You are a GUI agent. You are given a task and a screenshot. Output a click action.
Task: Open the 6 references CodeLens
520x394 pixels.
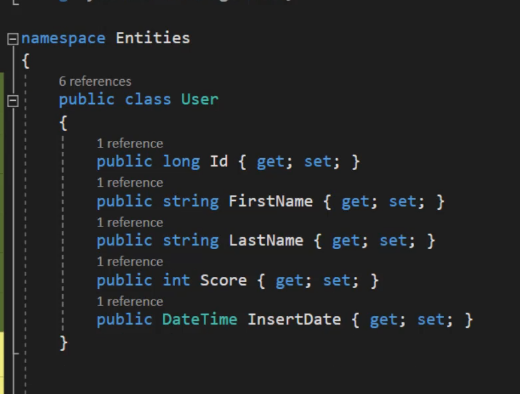click(x=95, y=82)
